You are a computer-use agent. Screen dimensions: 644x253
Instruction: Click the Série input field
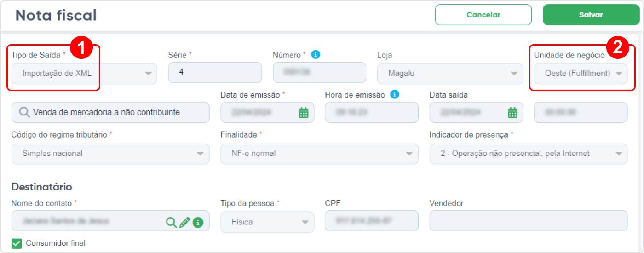click(x=215, y=73)
